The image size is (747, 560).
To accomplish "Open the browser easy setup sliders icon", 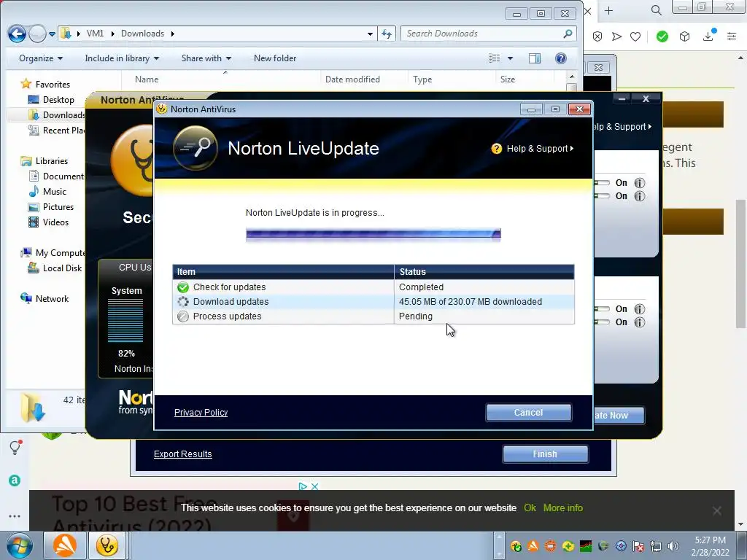I will [732, 36].
